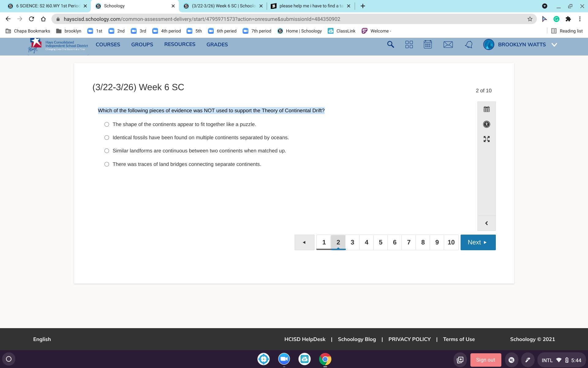Toggle fullscreen mode for the assessment

tap(486, 139)
